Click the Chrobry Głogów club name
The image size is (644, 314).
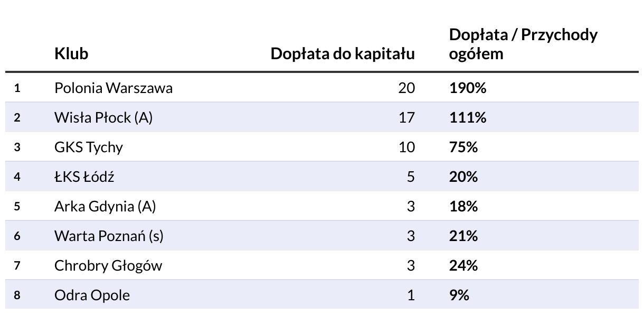[108, 265]
